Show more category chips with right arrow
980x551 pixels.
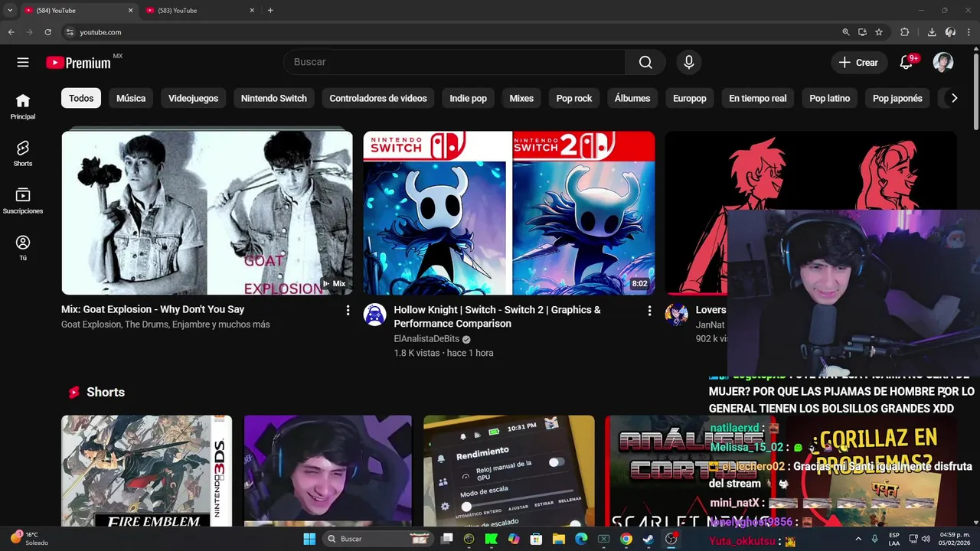coord(954,98)
